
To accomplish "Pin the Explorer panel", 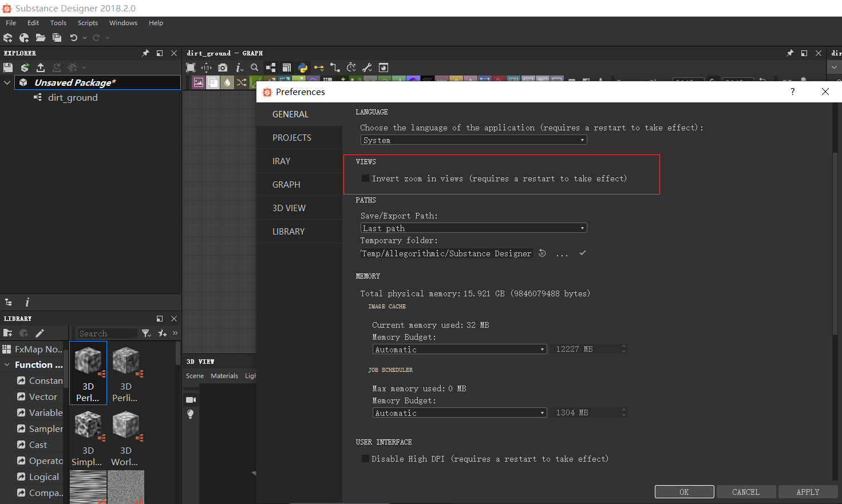I will (145, 53).
